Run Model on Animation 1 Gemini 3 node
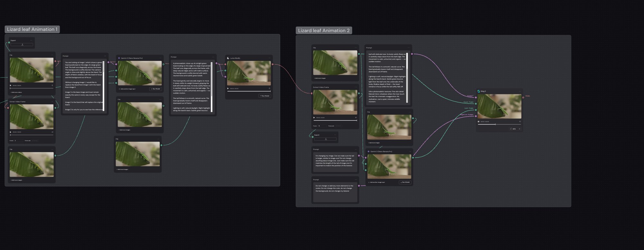Screen dimensions: 644x250 [x=156, y=89]
